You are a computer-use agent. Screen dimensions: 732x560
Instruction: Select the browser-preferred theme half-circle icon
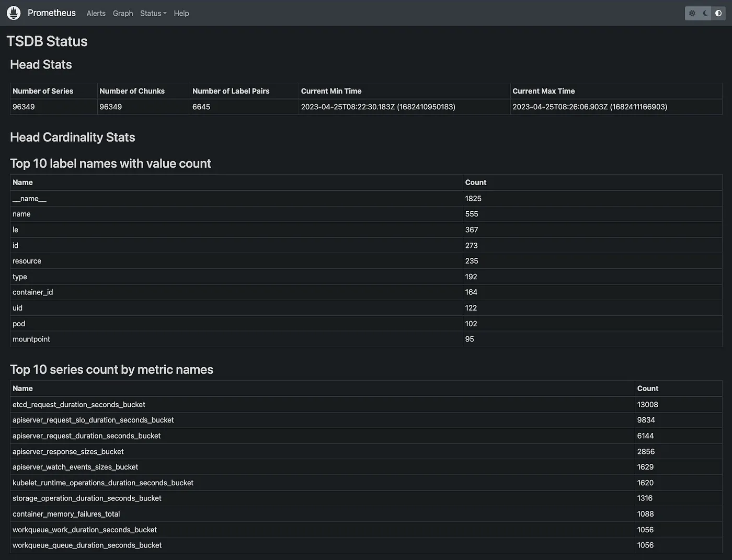(x=718, y=13)
